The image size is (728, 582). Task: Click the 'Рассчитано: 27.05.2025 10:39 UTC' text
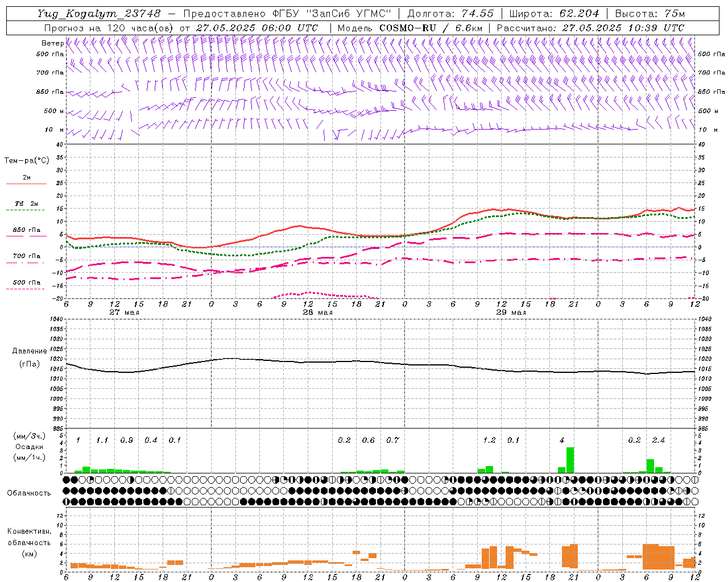coord(590,28)
